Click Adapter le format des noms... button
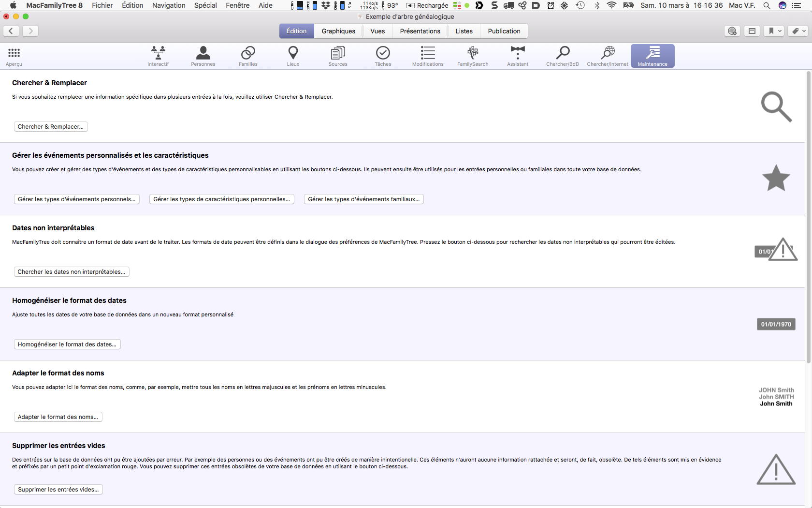This screenshot has height=508, width=812. pyautogui.click(x=58, y=417)
